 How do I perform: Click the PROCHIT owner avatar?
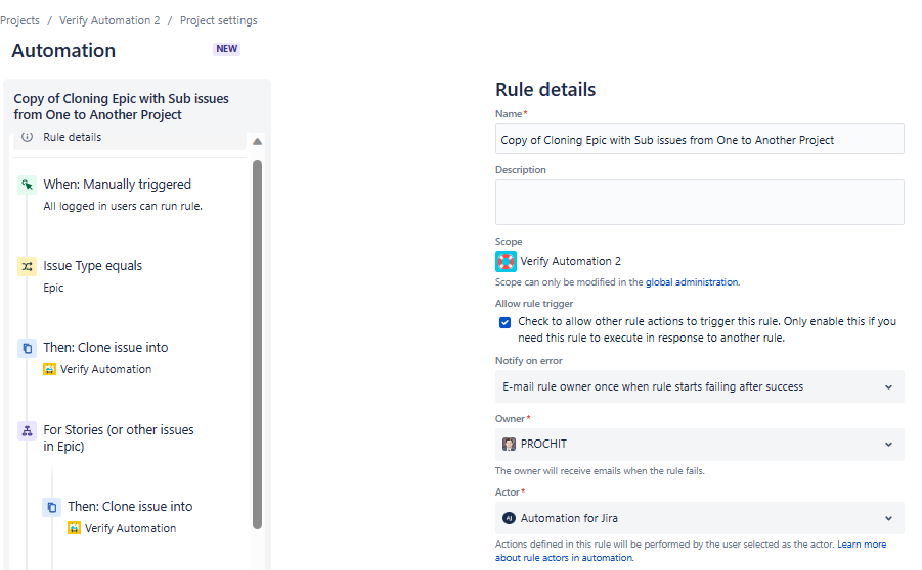(x=509, y=444)
